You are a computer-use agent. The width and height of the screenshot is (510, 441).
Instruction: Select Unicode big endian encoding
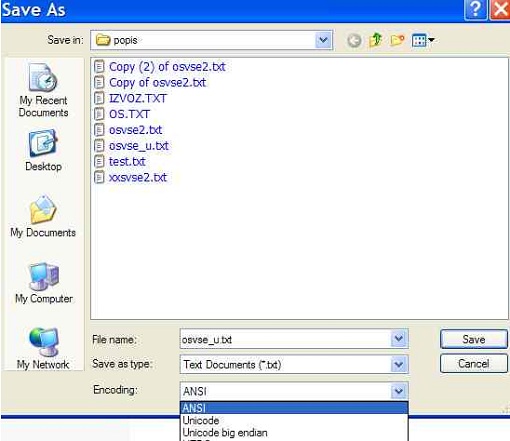(294, 433)
